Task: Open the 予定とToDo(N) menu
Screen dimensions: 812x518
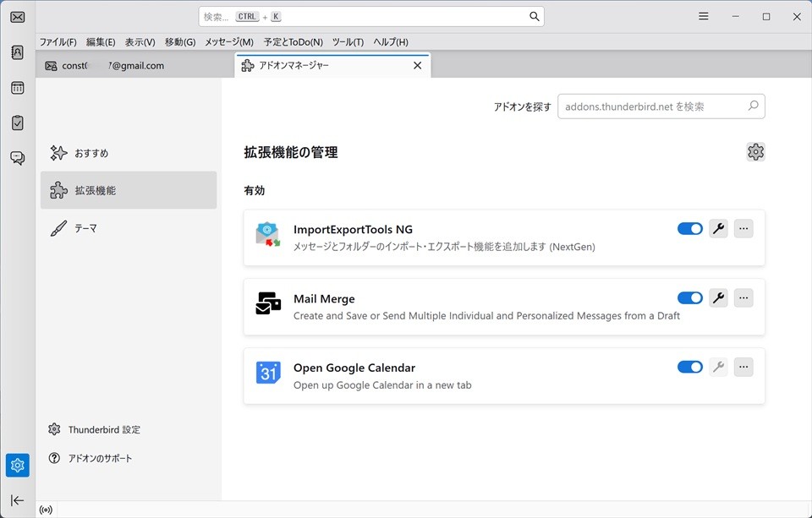Action: [294, 42]
